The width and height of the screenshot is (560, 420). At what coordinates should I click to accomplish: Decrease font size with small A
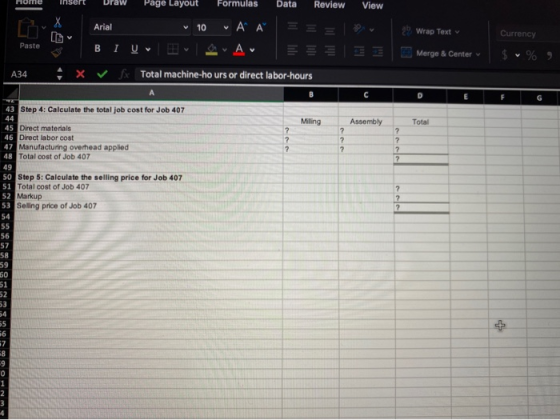(x=261, y=28)
